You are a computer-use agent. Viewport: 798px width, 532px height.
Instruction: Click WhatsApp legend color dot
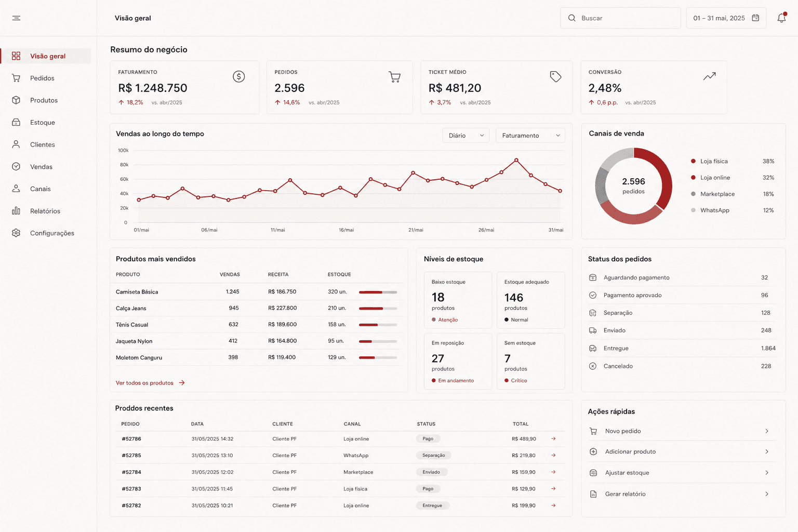coord(693,210)
